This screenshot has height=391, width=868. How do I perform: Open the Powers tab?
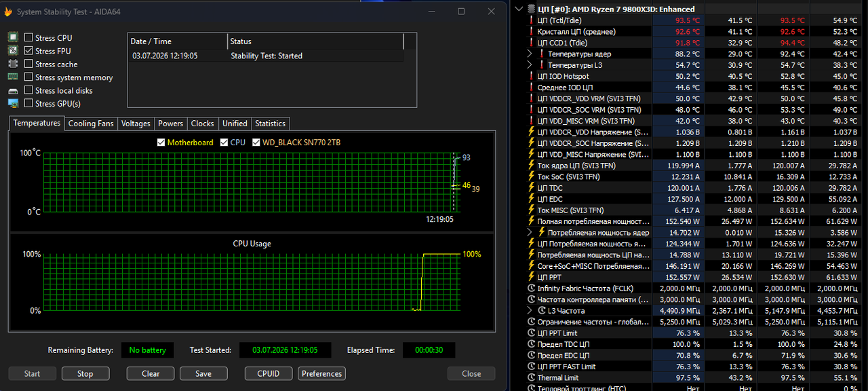click(x=170, y=124)
